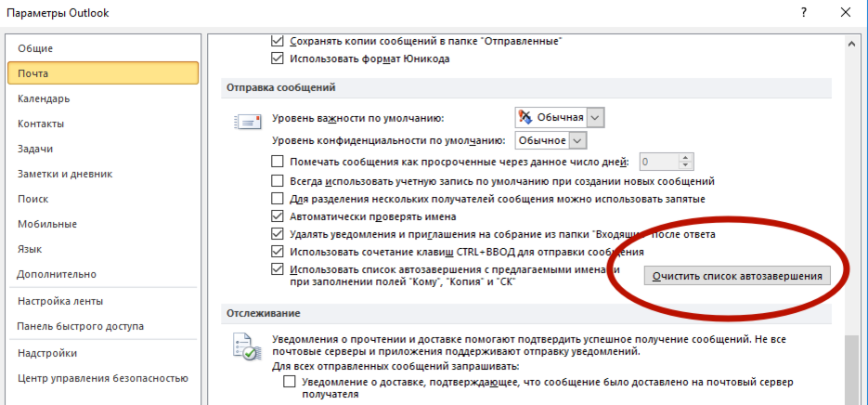The image size is (868, 405).
Task: Decrease expiry days with down arrow
Action: click(x=686, y=166)
